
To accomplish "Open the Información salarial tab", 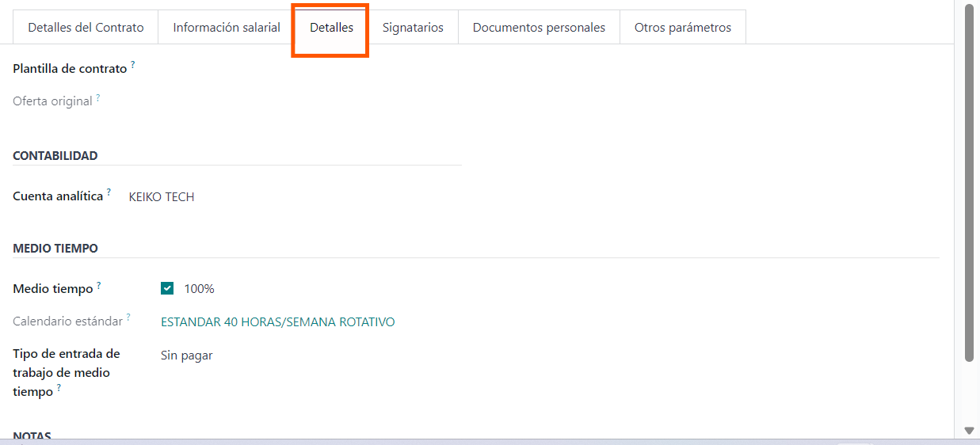I will pos(227,28).
